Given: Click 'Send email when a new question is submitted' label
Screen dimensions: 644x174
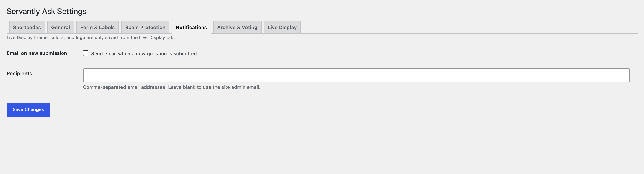Looking at the screenshot, I should tap(144, 54).
